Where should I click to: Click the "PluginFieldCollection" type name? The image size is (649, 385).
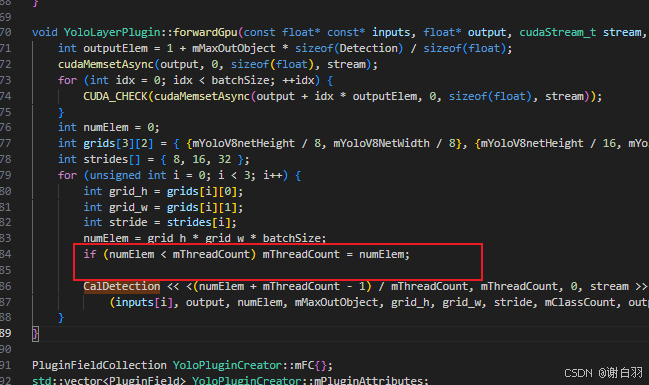point(99,366)
